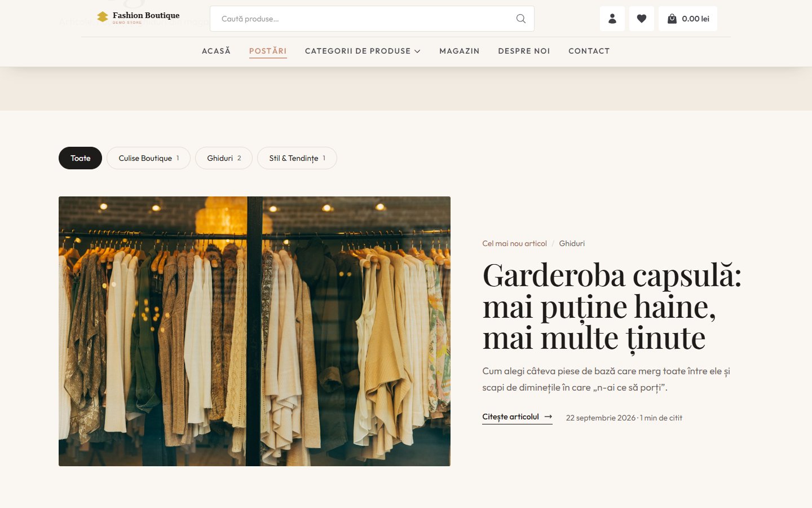Click the search magnifier icon
The image size is (812, 508).
click(x=521, y=19)
